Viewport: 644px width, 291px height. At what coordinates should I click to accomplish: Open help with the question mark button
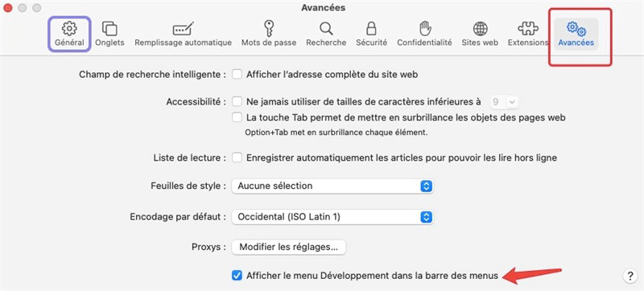pos(630,276)
